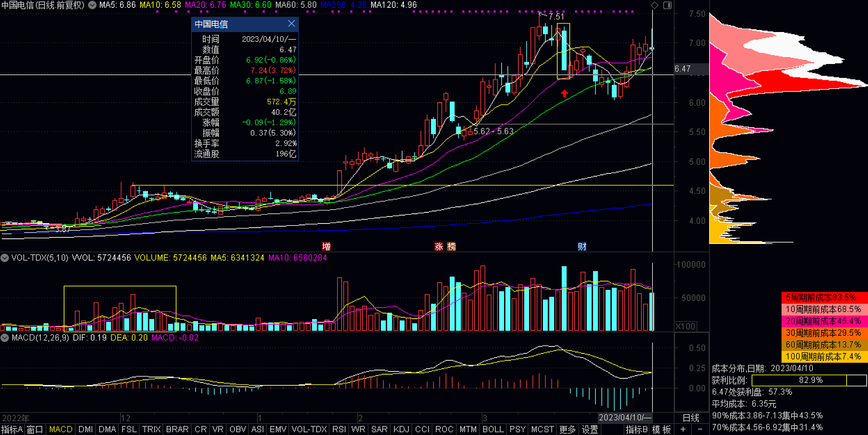Select the ROC indicator tab
868x435 pixels.
pyautogui.click(x=444, y=429)
